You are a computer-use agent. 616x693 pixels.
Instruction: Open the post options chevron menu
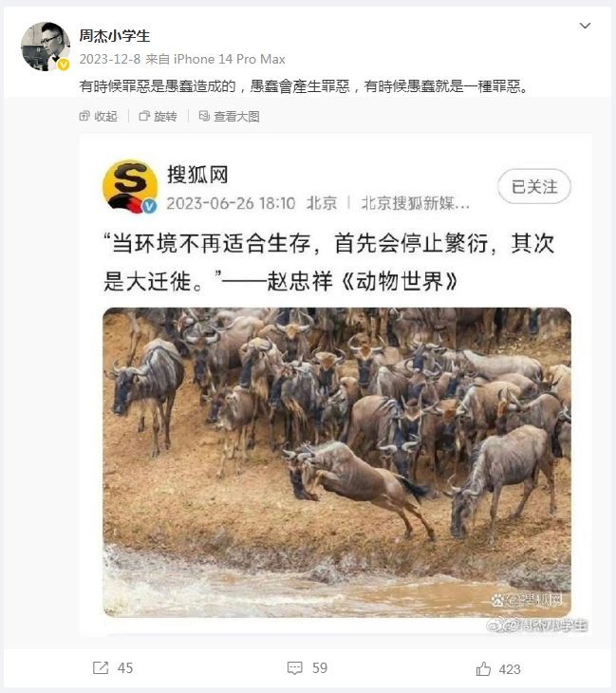tap(585, 26)
